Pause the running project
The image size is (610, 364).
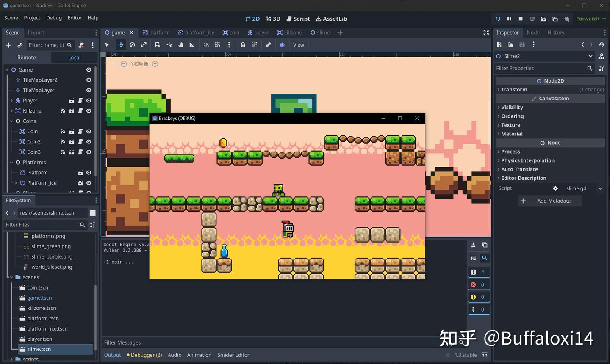(x=509, y=19)
